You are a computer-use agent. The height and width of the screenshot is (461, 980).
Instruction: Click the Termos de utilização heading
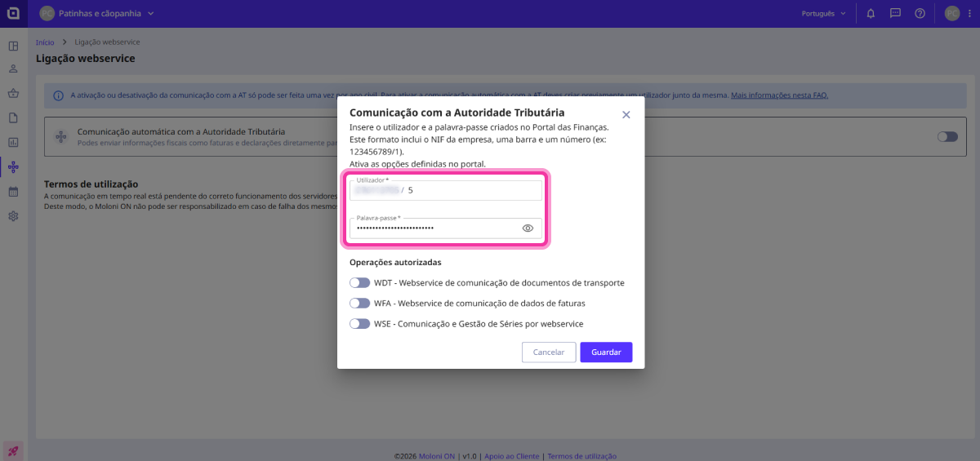pyautogui.click(x=91, y=184)
